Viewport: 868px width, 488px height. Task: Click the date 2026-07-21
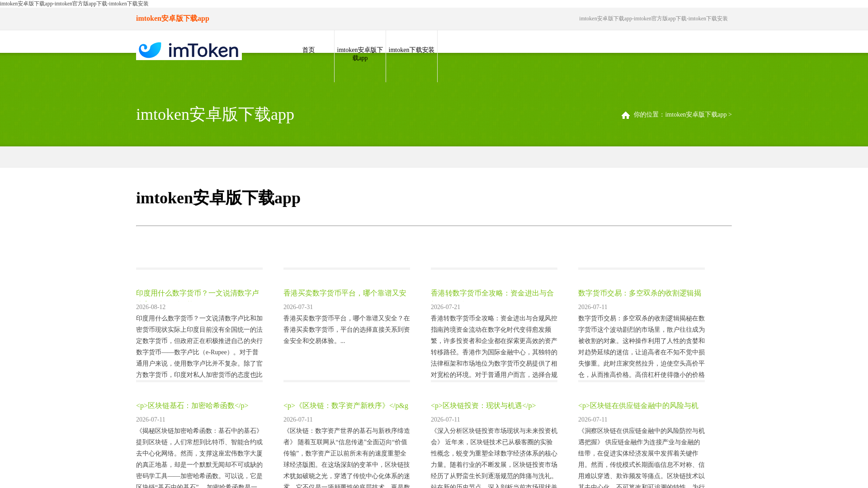point(446,307)
